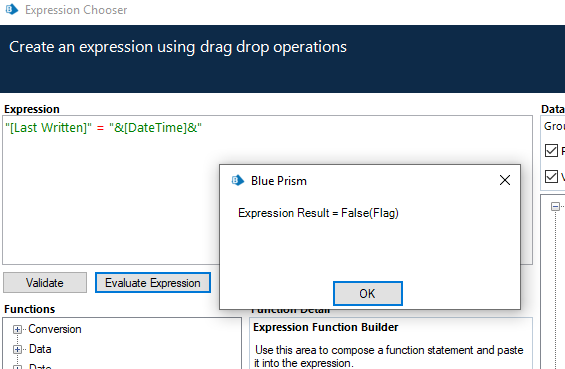
Task: Toggle the upper checkbox in the Data panel
Action: point(551,150)
